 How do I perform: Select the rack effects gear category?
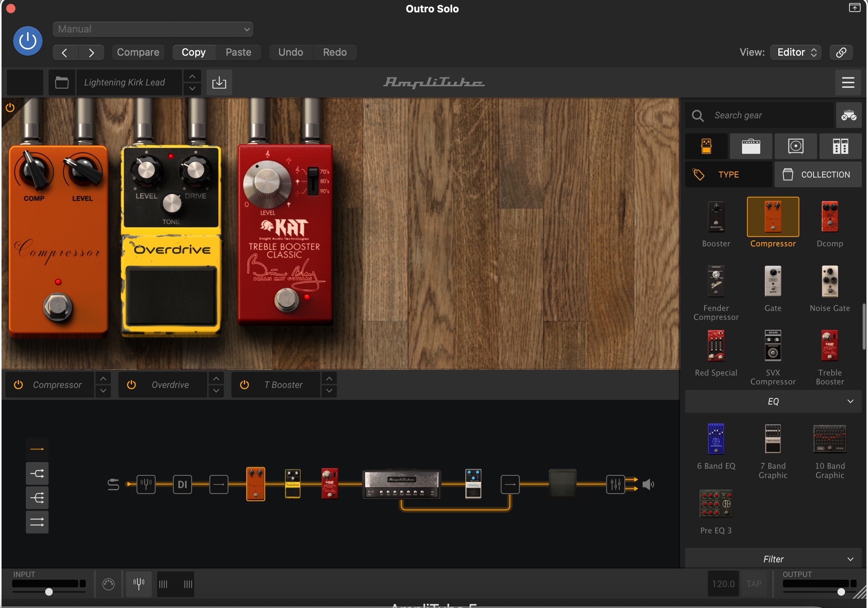click(x=840, y=146)
